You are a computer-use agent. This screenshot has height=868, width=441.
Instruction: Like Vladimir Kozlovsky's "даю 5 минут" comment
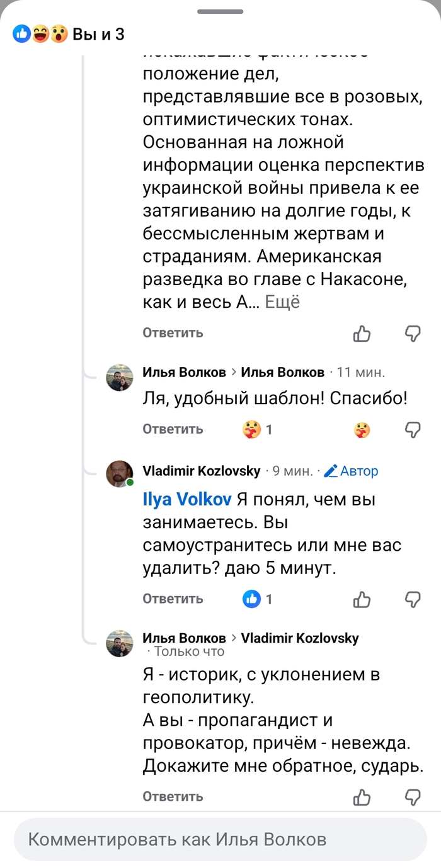[362, 599]
